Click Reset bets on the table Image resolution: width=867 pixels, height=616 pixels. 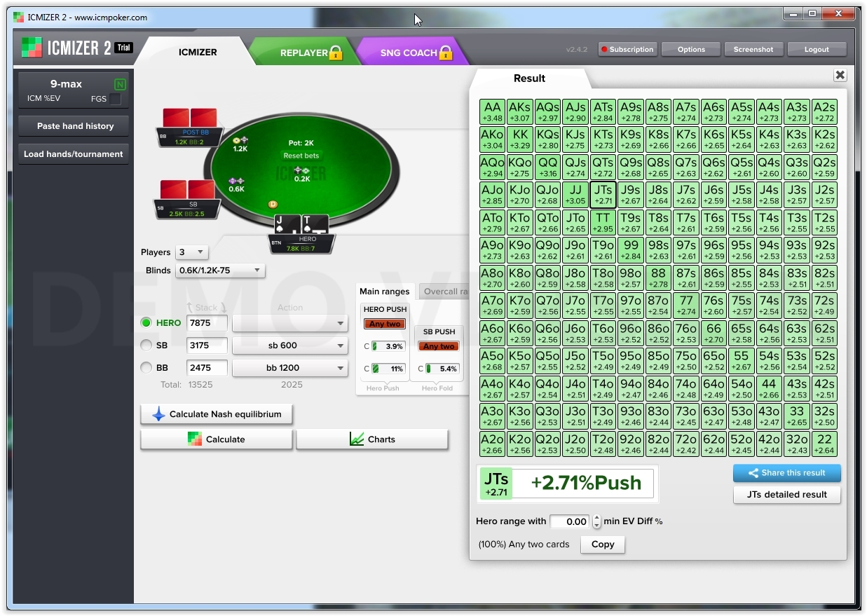(x=301, y=156)
